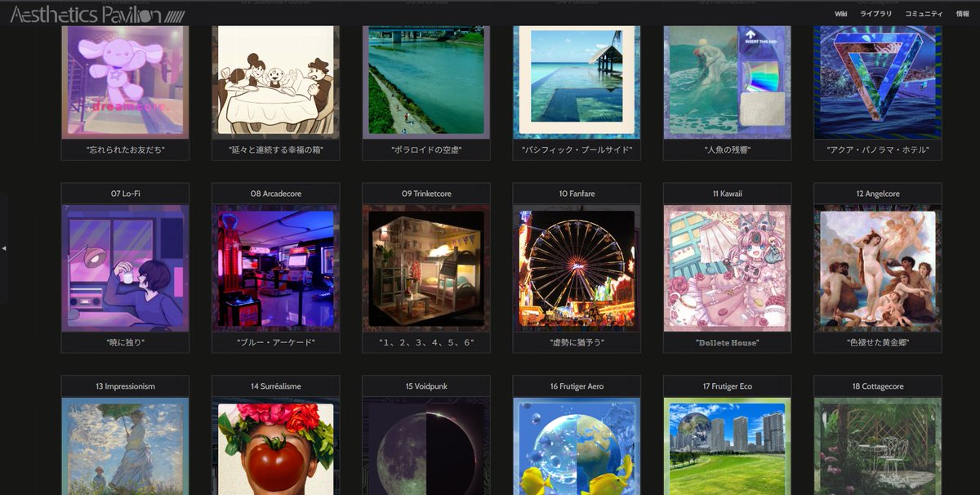Click caption "ブルー・アーケード"

[275, 342]
